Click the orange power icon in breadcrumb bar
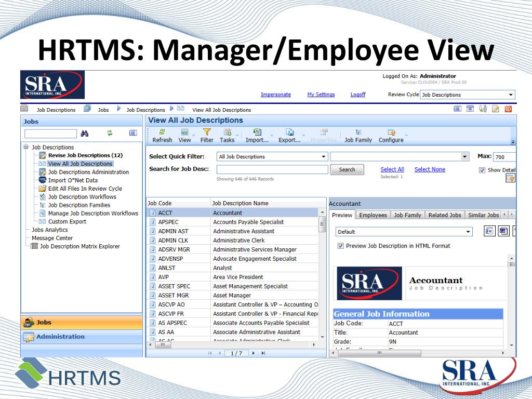This screenshot has height=399, width=532. [x=508, y=109]
